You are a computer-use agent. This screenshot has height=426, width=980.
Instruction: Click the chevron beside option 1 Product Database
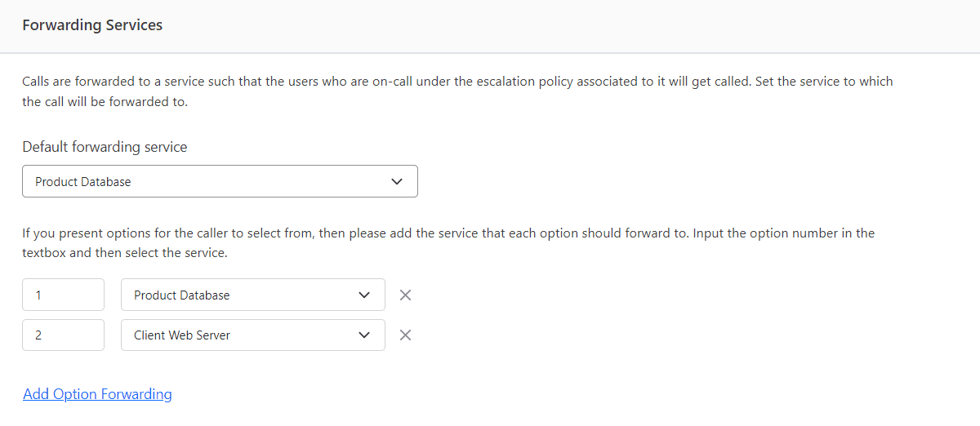(x=364, y=295)
